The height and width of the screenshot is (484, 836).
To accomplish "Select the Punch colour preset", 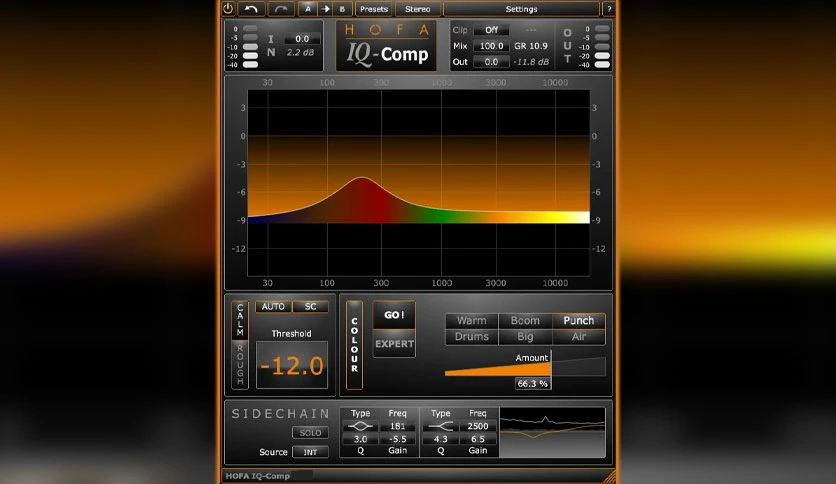I will coord(578,320).
